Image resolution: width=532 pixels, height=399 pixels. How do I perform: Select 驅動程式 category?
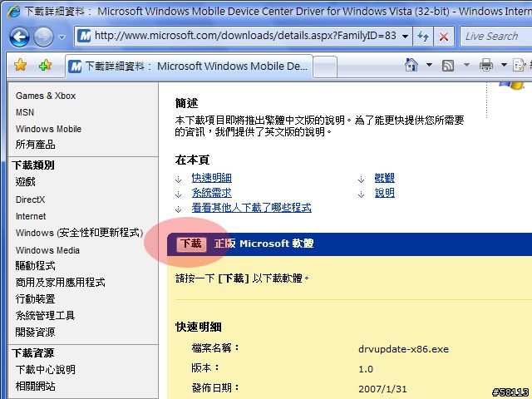click(35, 266)
